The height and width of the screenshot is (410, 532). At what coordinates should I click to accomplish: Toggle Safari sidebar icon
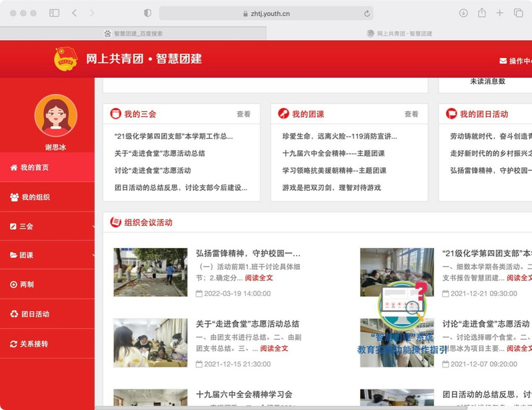(x=54, y=13)
